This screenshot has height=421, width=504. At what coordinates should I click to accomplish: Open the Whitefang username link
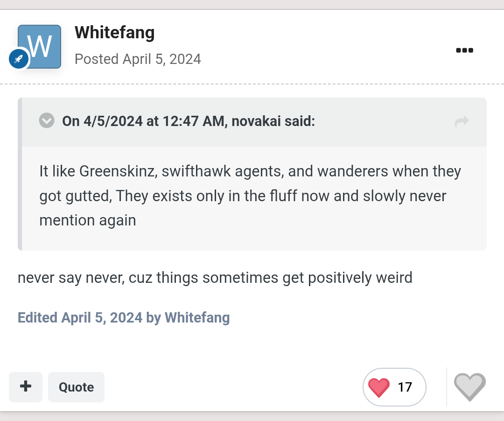(114, 33)
